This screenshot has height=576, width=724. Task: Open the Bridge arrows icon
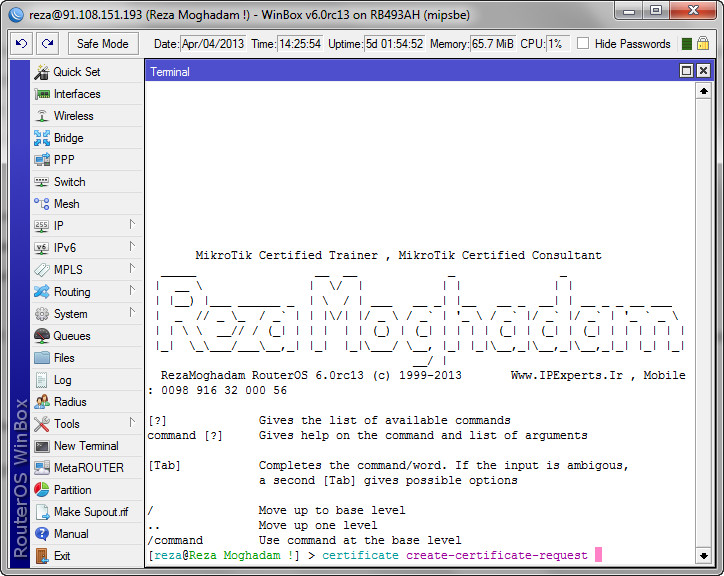pos(42,138)
